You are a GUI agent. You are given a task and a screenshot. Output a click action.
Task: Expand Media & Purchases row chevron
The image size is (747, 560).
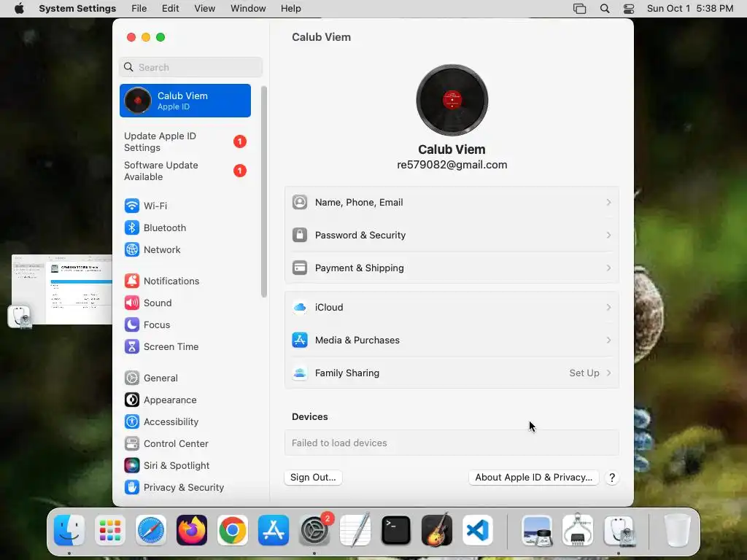[609, 341]
